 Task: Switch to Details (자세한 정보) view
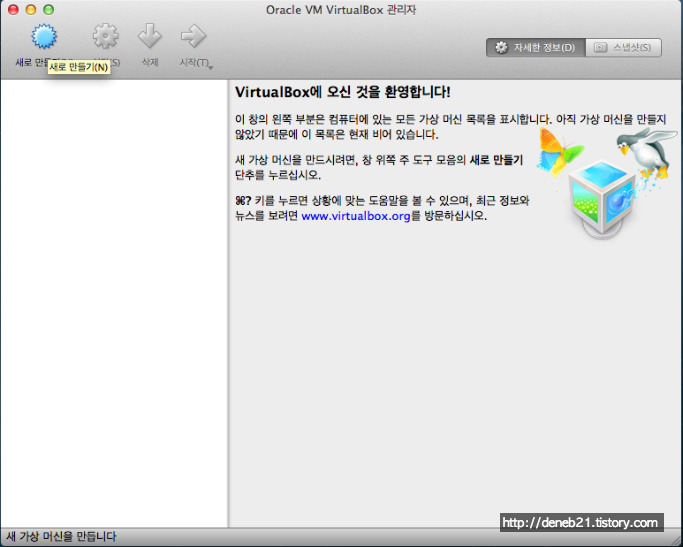coord(536,47)
